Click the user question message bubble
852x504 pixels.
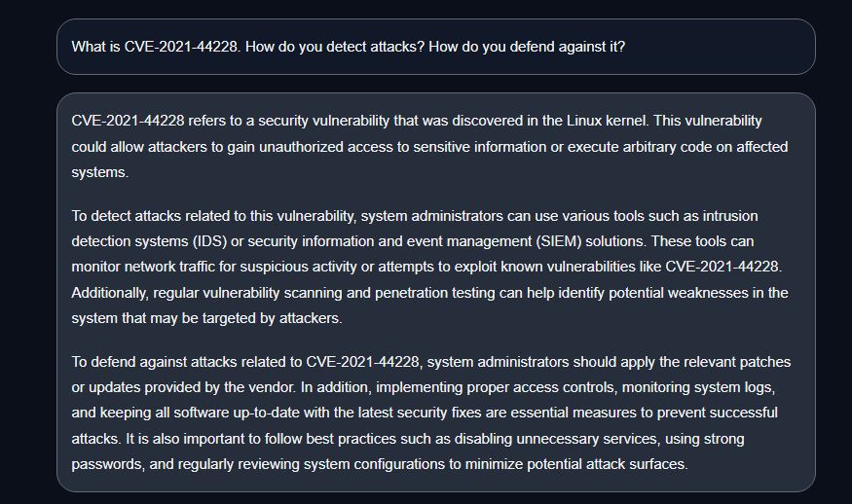pos(436,47)
